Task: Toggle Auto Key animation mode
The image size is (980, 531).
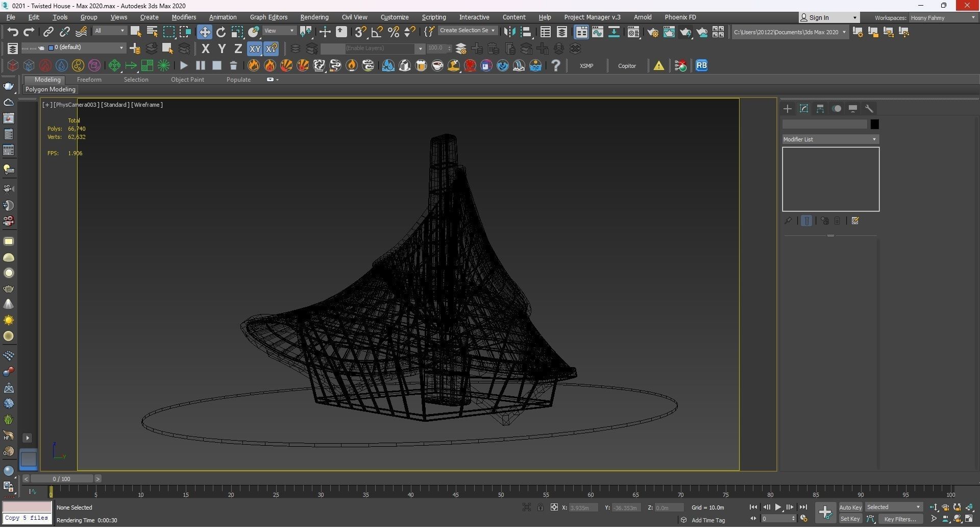Action: point(850,507)
